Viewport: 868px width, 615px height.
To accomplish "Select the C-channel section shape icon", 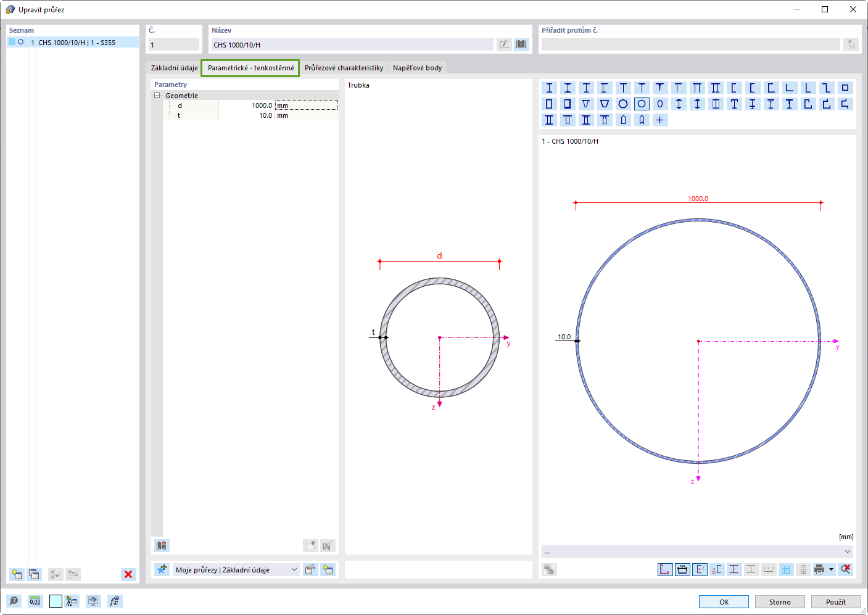I will coord(734,88).
